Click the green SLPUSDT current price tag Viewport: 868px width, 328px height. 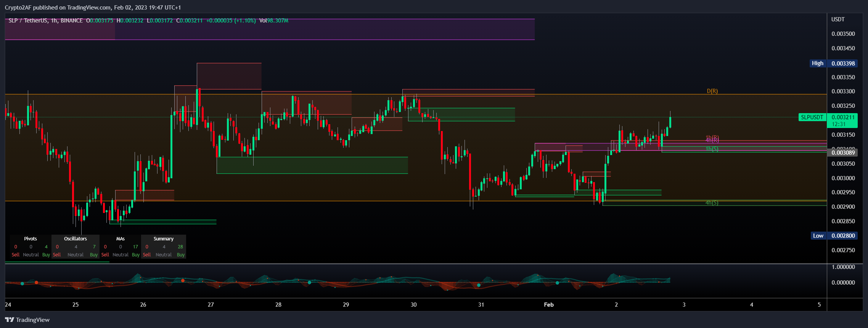click(x=812, y=117)
